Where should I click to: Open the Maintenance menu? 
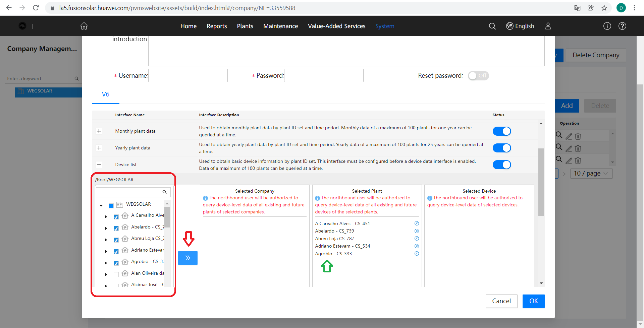280,26
